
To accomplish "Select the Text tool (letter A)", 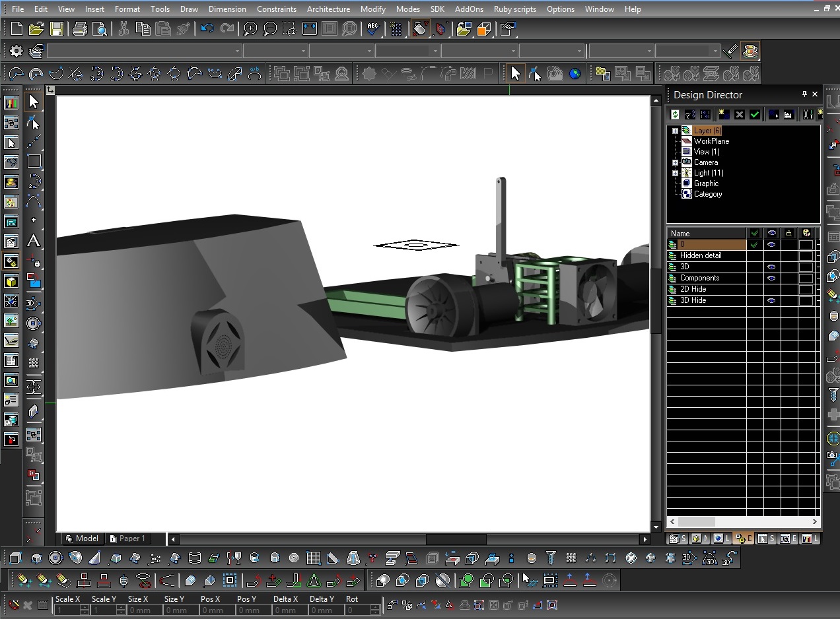I will point(34,241).
